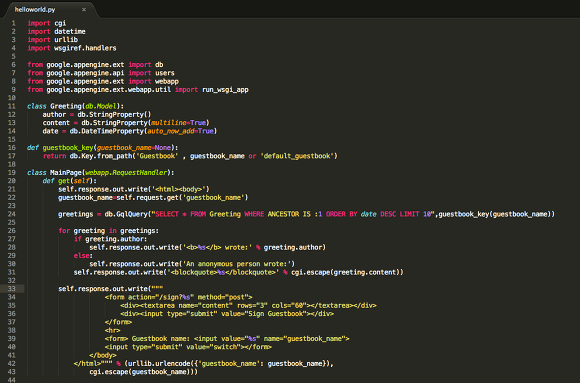Click the 'if greeting.author:' line

[x=110, y=239]
